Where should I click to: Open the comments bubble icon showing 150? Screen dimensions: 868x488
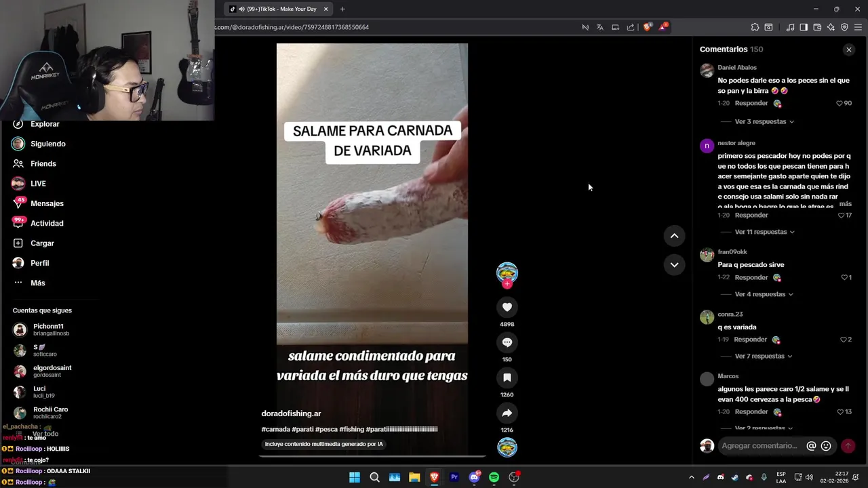tap(507, 342)
